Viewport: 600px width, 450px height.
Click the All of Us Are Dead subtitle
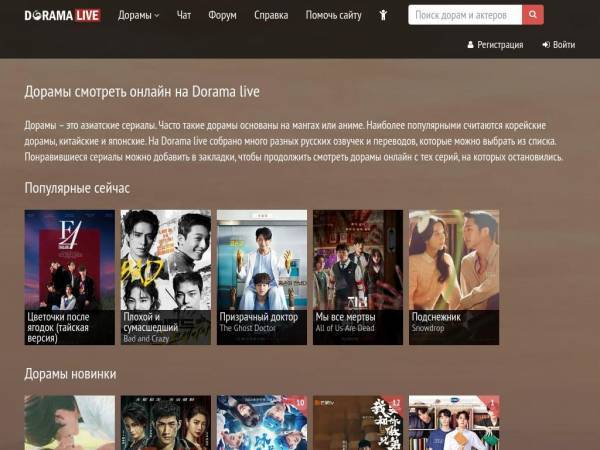(x=345, y=328)
